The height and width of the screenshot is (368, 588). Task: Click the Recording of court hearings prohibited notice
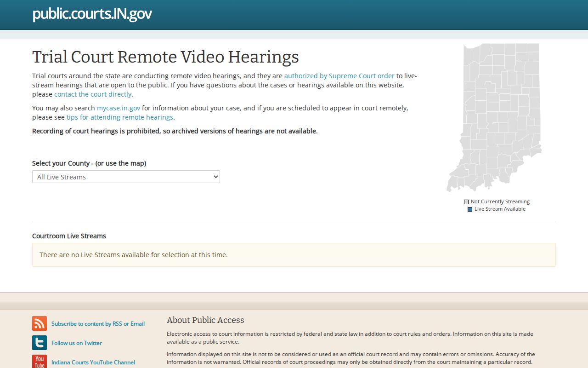tap(175, 131)
